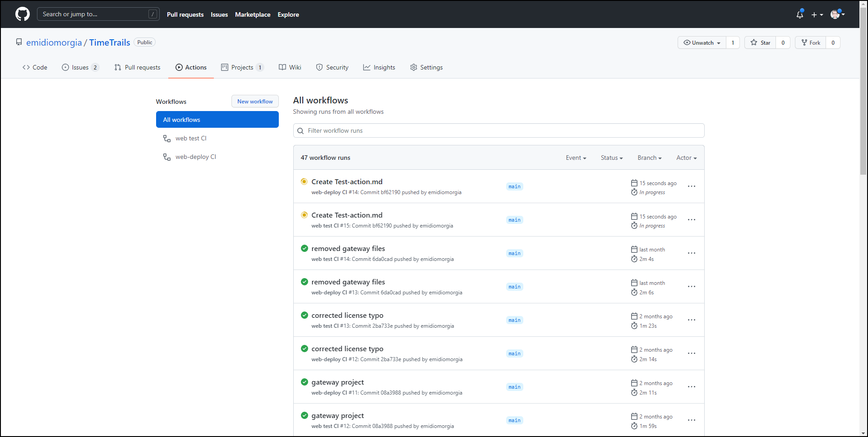Open the Actor filter dropdown
868x437 pixels.
point(686,158)
